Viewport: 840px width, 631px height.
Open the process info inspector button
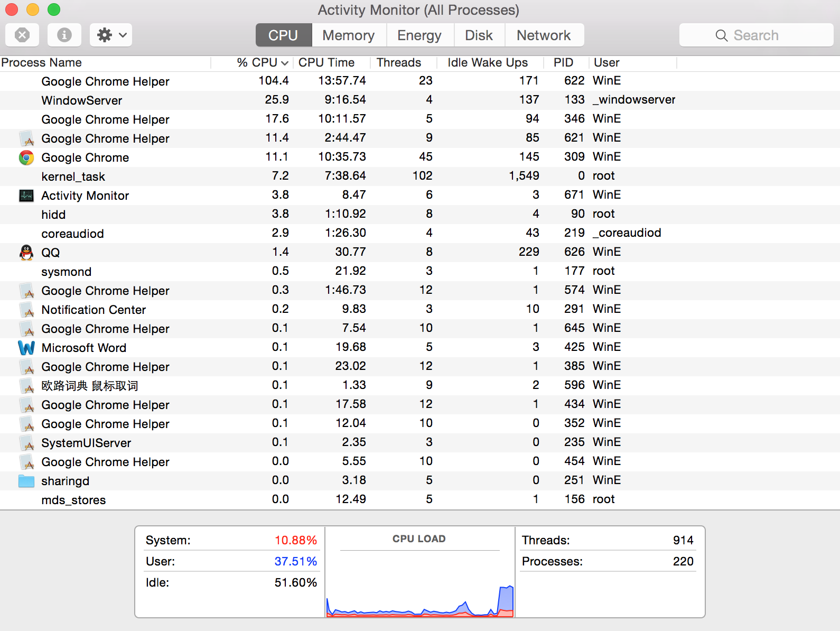64,35
